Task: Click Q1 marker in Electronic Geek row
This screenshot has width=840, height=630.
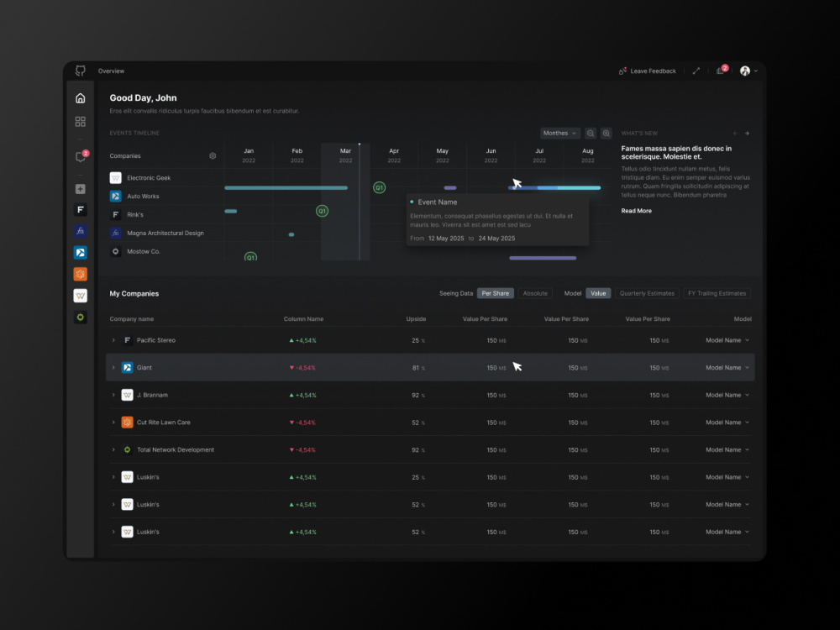Action: pyautogui.click(x=380, y=187)
